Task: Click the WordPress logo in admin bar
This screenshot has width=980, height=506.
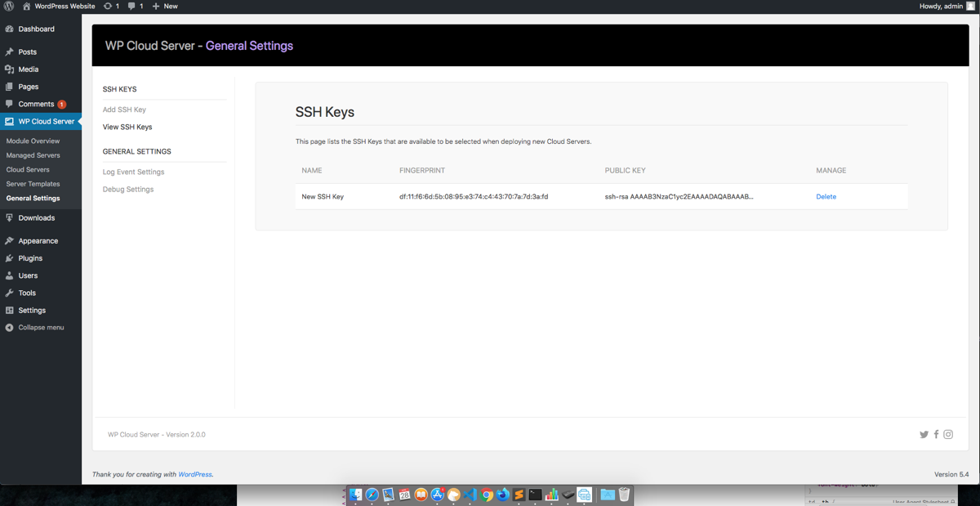Action: [x=9, y=6]
